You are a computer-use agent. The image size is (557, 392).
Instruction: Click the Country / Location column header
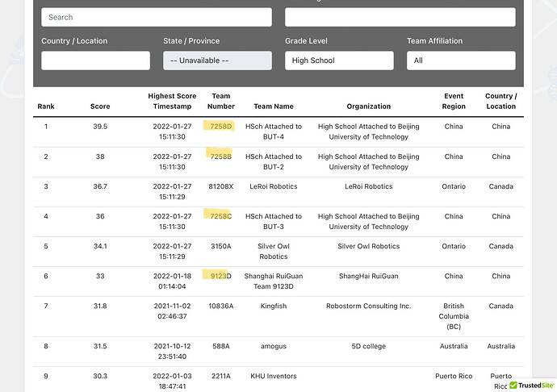point(500,101)
